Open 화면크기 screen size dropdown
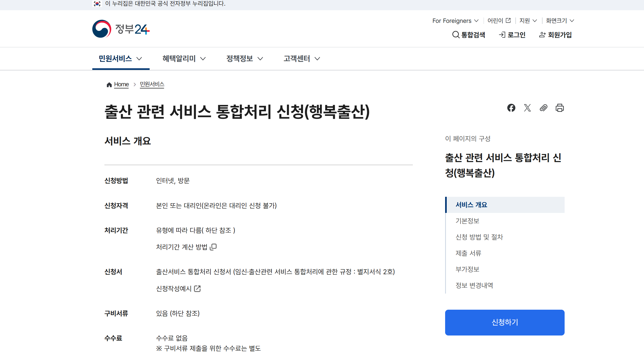 [560, 21]
